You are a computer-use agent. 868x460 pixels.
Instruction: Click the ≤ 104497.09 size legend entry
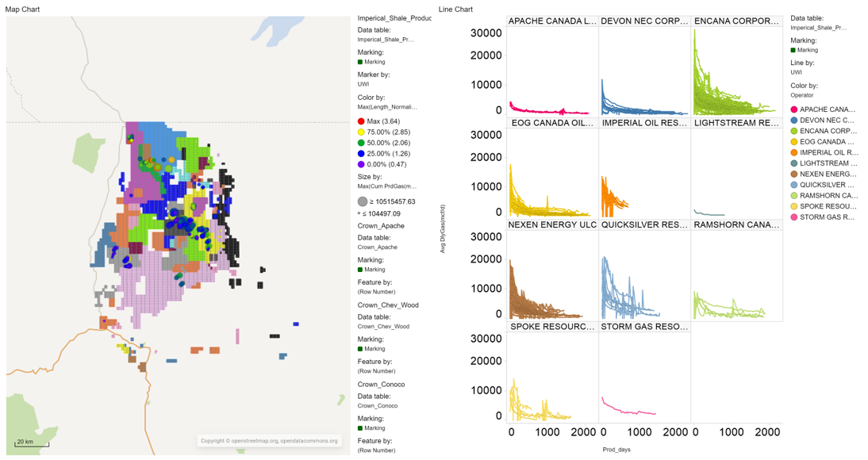[x=380, y=213]
